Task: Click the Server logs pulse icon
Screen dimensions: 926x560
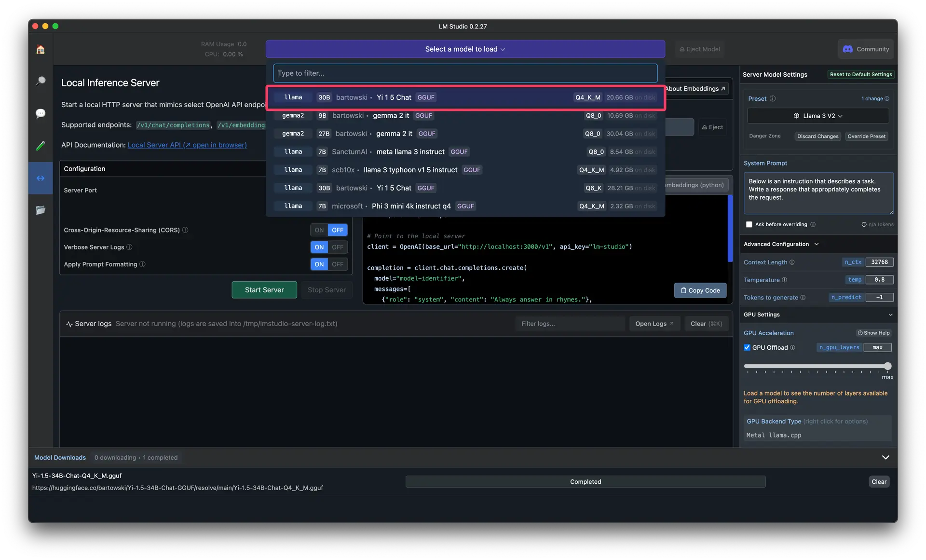Action: pyautogui.click(x=69, y=324)
